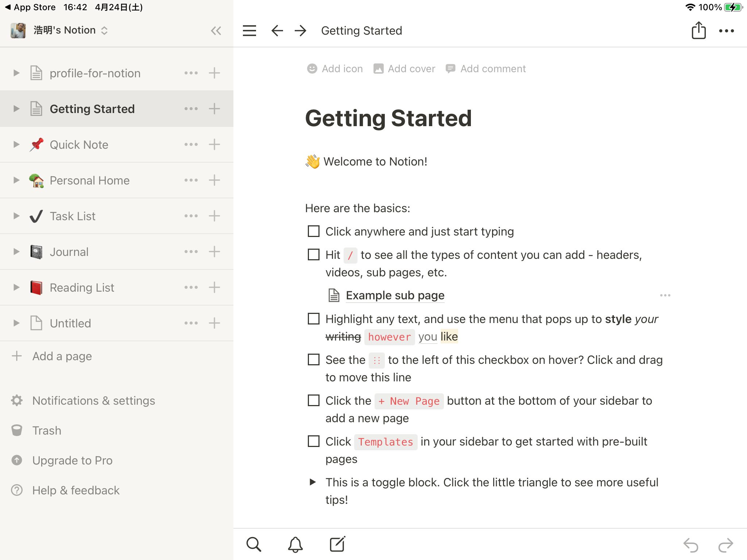
Task: Tap the 'Here are the basics:' text
Action: pos(357,208)
